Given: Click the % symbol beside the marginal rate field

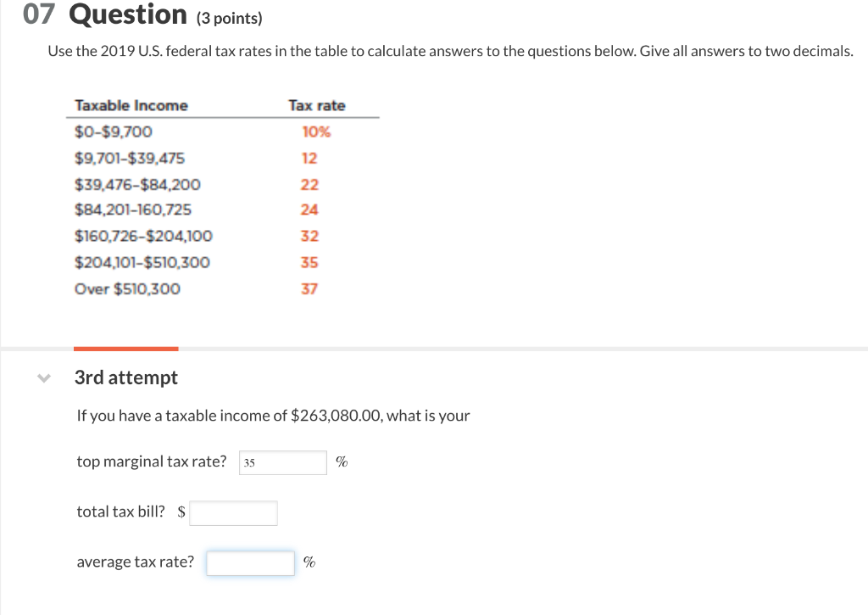Looking at the screenshot, I should point(342,461).
